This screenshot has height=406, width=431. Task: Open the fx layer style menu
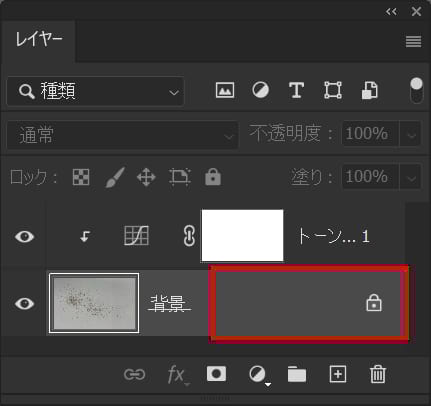178,375
